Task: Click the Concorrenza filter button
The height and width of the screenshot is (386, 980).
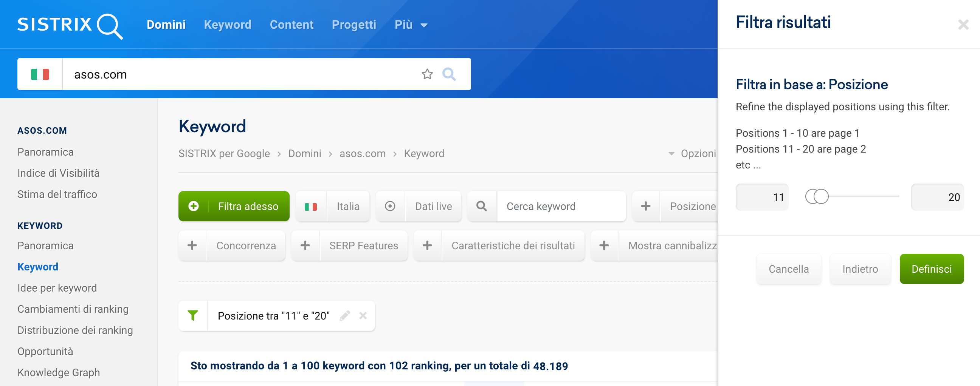Action: click(x=232, y=245)
